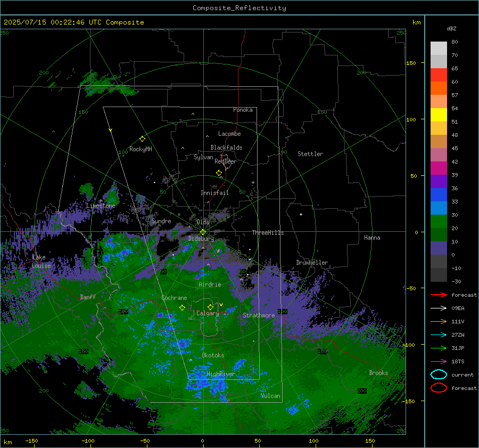Viewport: 479px width, 448px height.
Task: Click the '-150' tick label on bottom axis
Action: [31, 441]
